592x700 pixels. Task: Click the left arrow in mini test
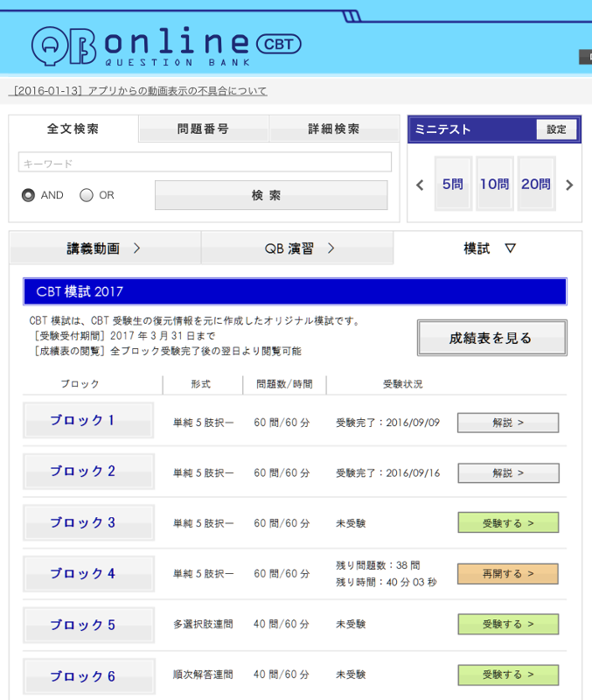pos(420,185)
